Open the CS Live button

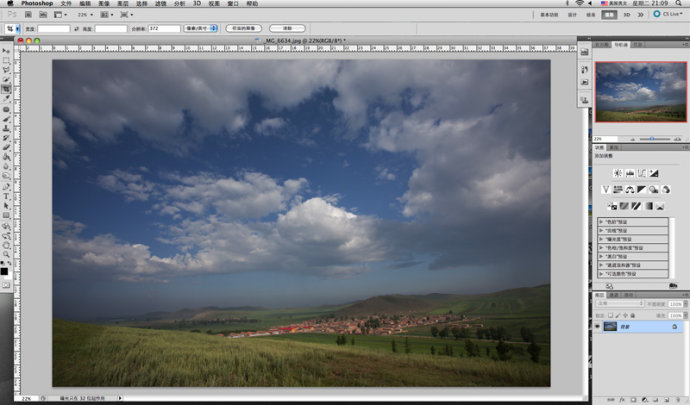[x=668, y=14]
